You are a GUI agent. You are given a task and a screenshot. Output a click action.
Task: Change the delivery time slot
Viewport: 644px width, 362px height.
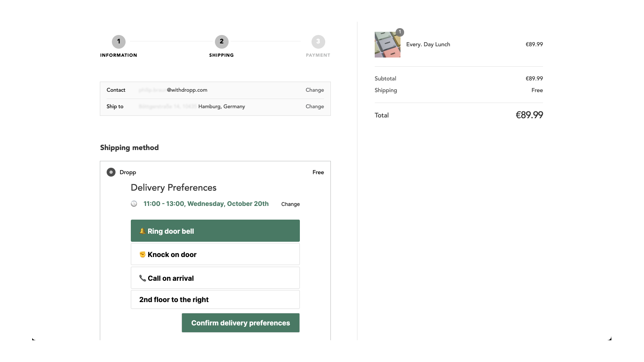291,204
